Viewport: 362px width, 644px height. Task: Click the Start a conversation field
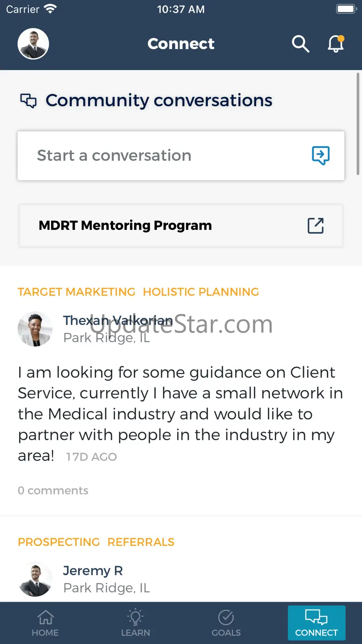tap(162, 156)
